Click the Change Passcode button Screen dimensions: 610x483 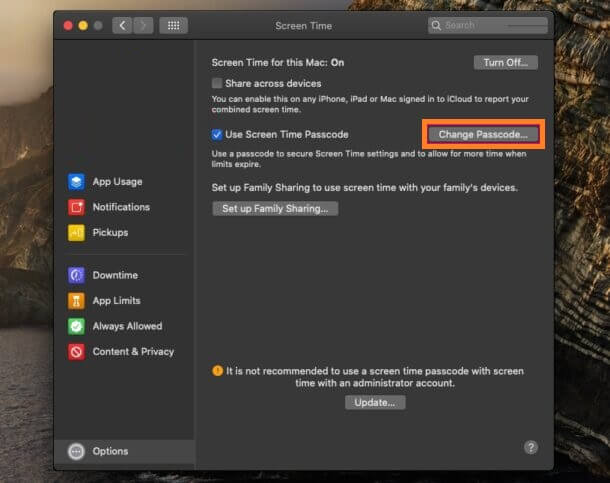pyautogui.click(x=483, y=134)
